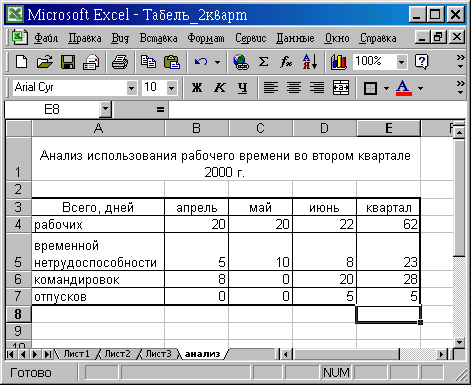Screen dimensions: 471x385
Task: Excel document icon beside Файл menu
Action: (x=19, y=37)
